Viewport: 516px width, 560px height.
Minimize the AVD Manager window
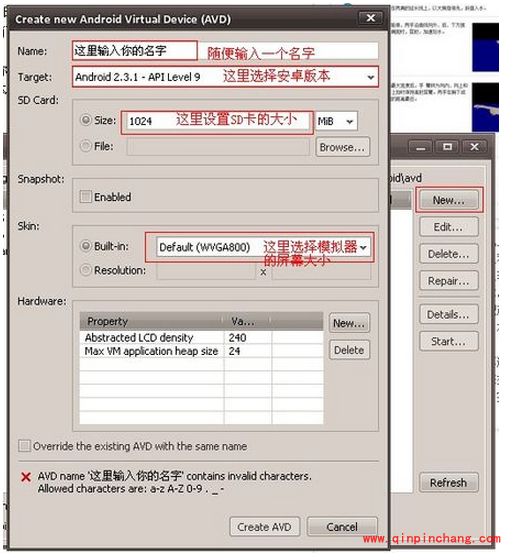coord(421,146)
